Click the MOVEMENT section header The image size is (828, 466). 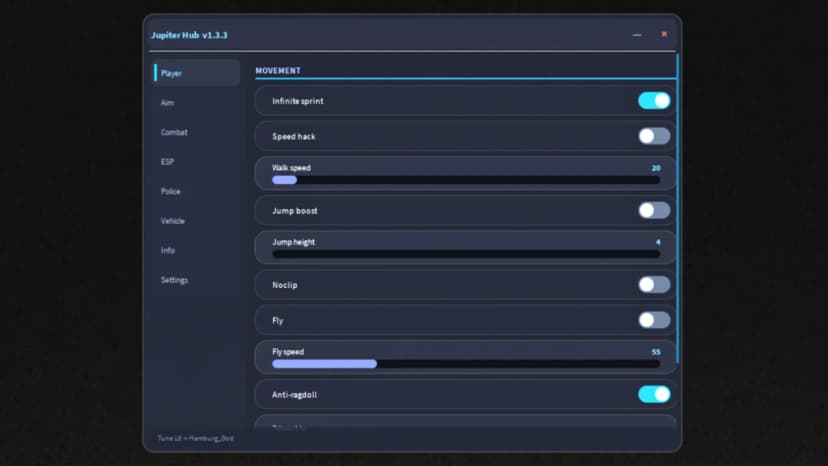[x=278, y=71]
